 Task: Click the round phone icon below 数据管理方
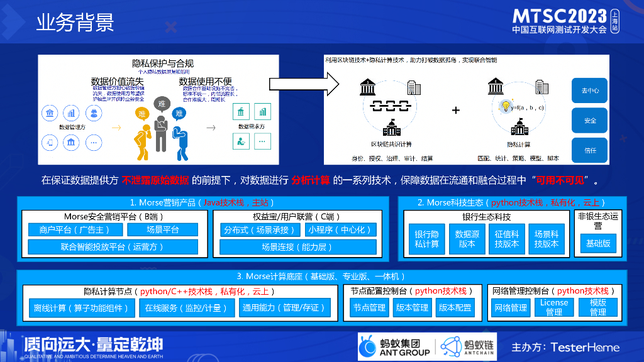(50, 143)
